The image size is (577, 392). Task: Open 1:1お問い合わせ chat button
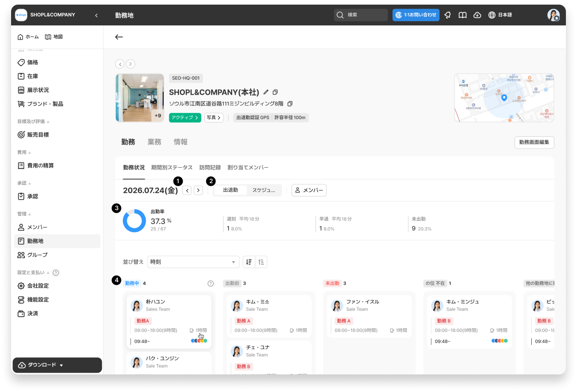(x=416, y=15)
